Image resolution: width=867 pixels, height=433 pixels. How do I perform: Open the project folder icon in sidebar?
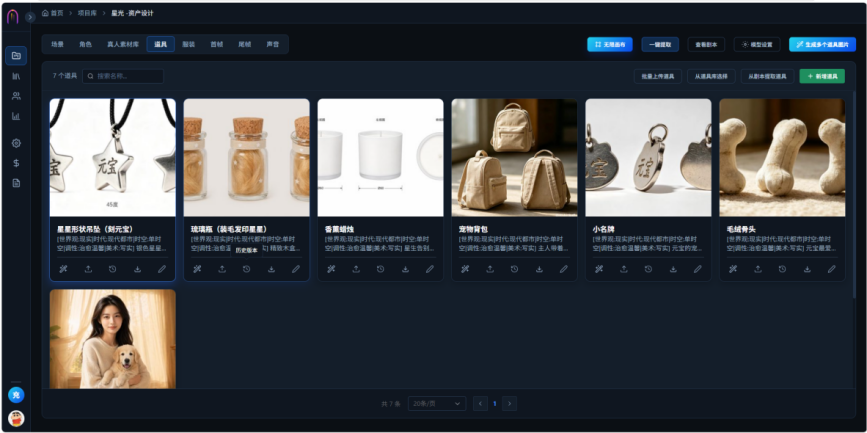[16, 56]
